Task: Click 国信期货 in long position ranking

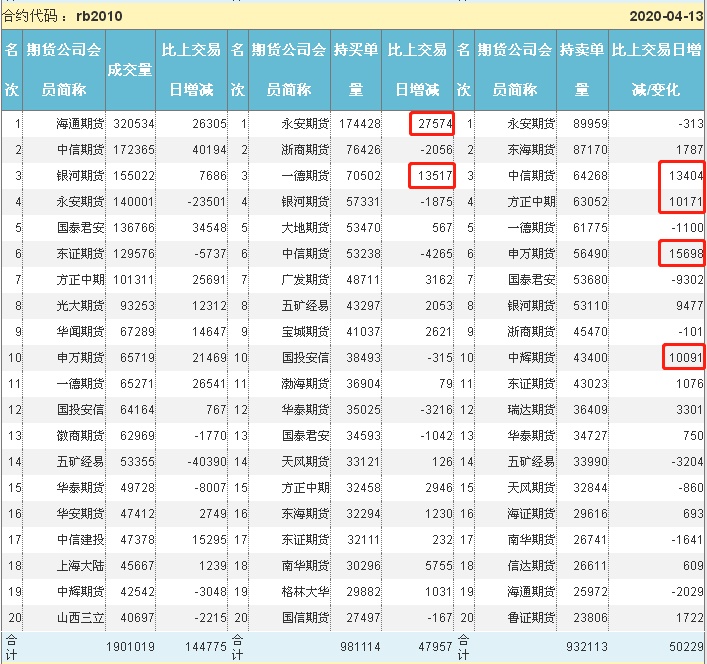Action: click(x=305, y=618)
